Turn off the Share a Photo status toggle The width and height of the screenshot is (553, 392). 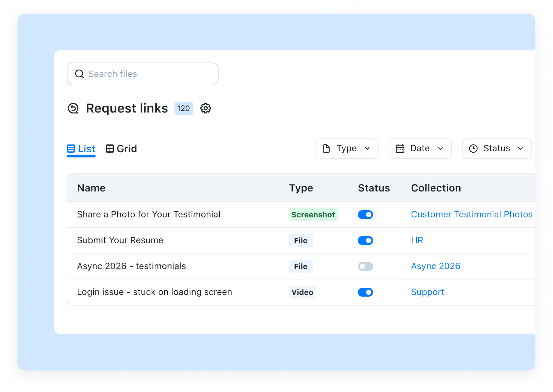coord(365,215)
